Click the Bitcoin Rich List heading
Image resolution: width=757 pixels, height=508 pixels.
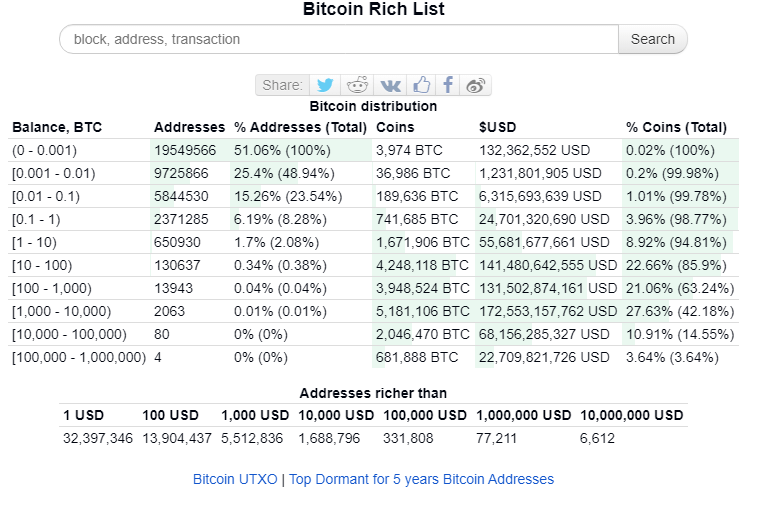374,9
